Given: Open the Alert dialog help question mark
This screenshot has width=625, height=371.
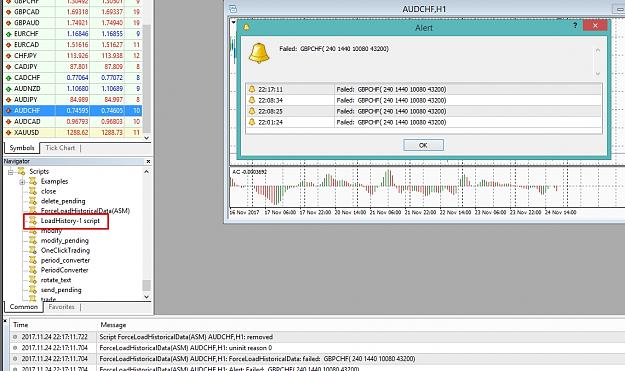Looking at the screenshot, I should click(x=575, y=26).
